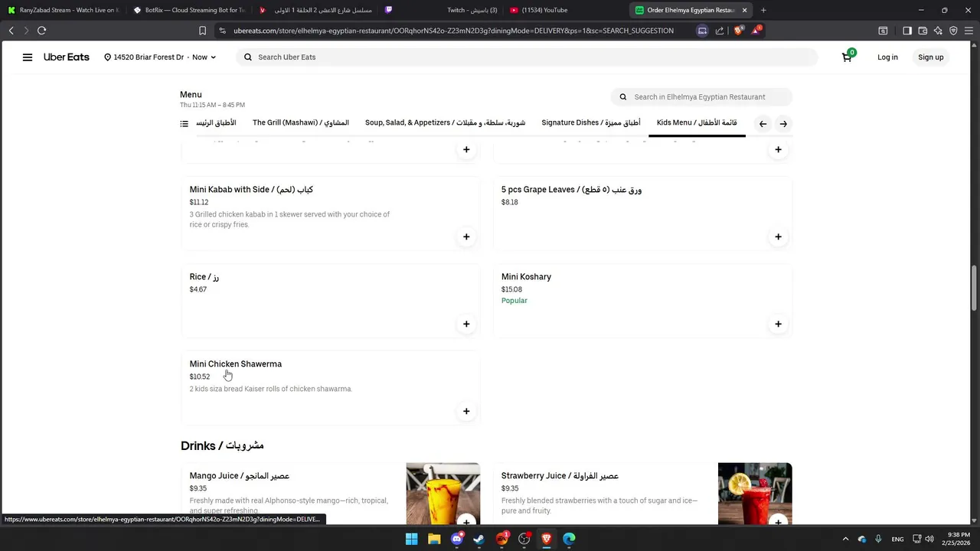Open Strawberry Juice photo thumbnail
980x551 pixels.
point(755,494)
